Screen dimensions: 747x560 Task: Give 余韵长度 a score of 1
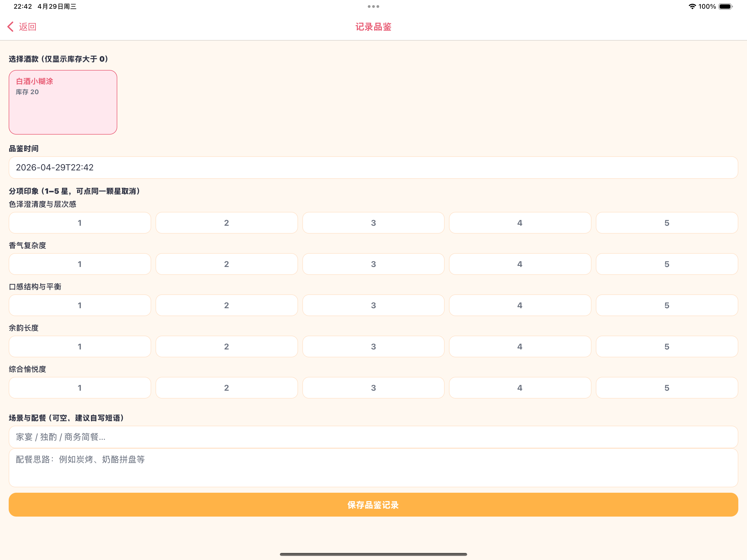[x=80, y=346]
